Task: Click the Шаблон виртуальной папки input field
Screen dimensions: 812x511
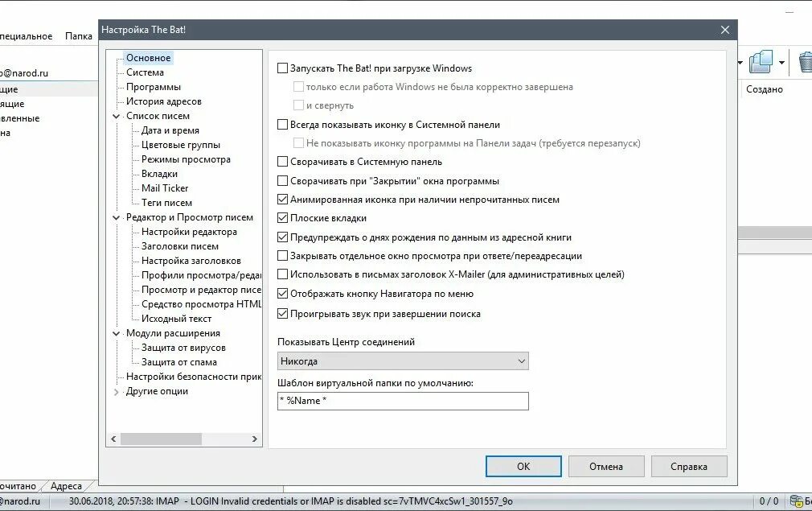Action: [403, 401]
